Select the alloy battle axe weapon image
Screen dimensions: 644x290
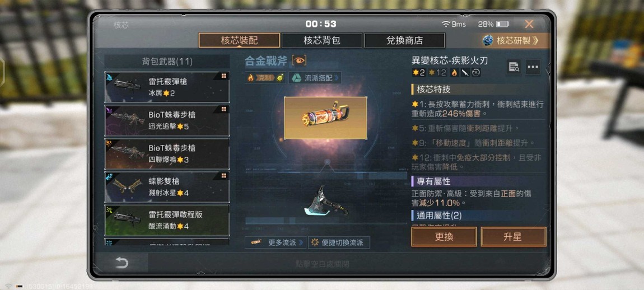point(325,202)
